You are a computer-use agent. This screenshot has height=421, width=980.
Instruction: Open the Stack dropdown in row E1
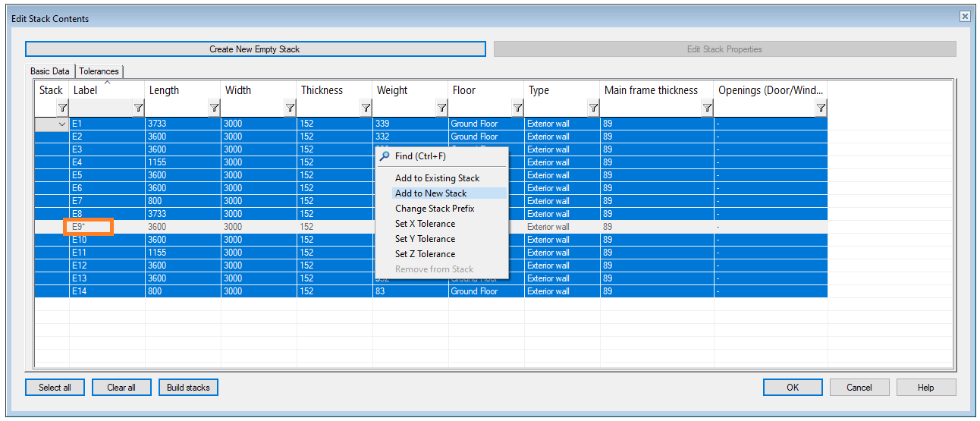[x=62, y=124]
